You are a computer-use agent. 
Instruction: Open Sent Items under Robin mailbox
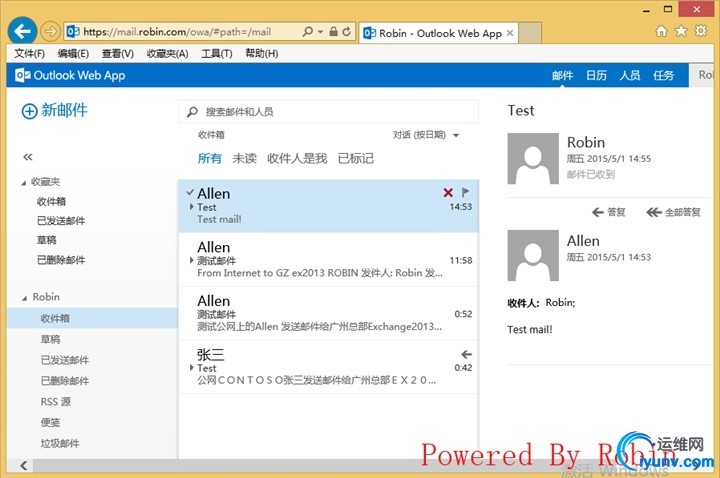[x=65, y=360]
